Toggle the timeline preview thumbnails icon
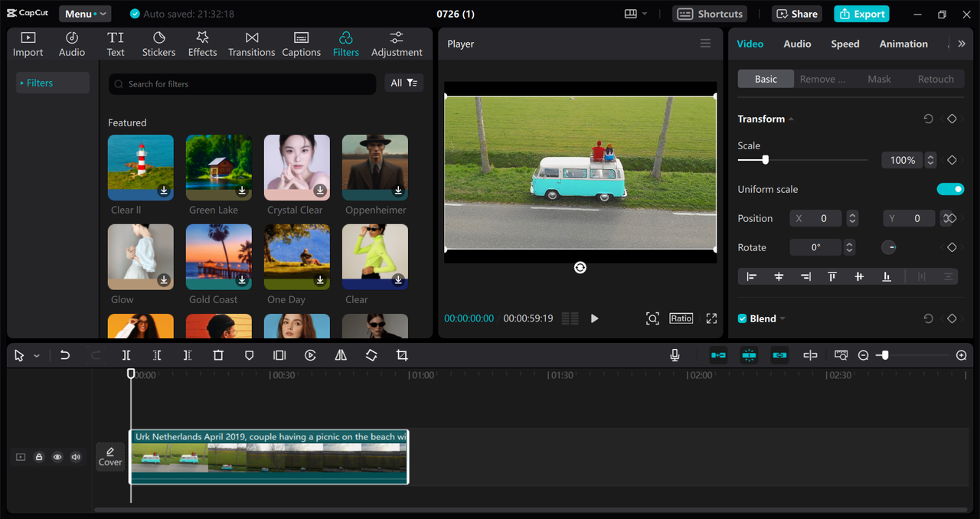This screenshot has width=980, height=519. point(841,355)
